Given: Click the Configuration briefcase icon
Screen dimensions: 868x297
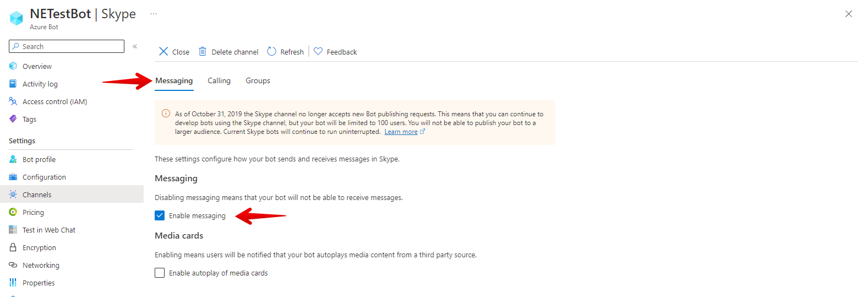Looking at the screenshot, I should [13, 177].
